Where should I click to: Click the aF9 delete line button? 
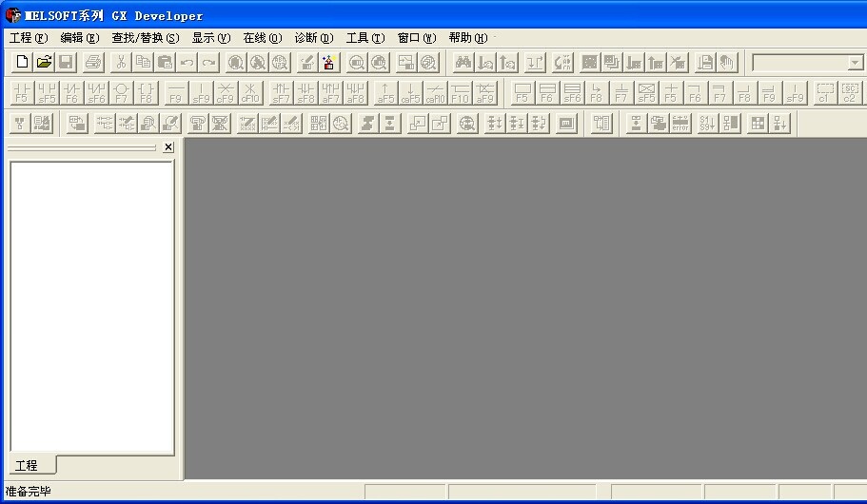pos(485,92)
